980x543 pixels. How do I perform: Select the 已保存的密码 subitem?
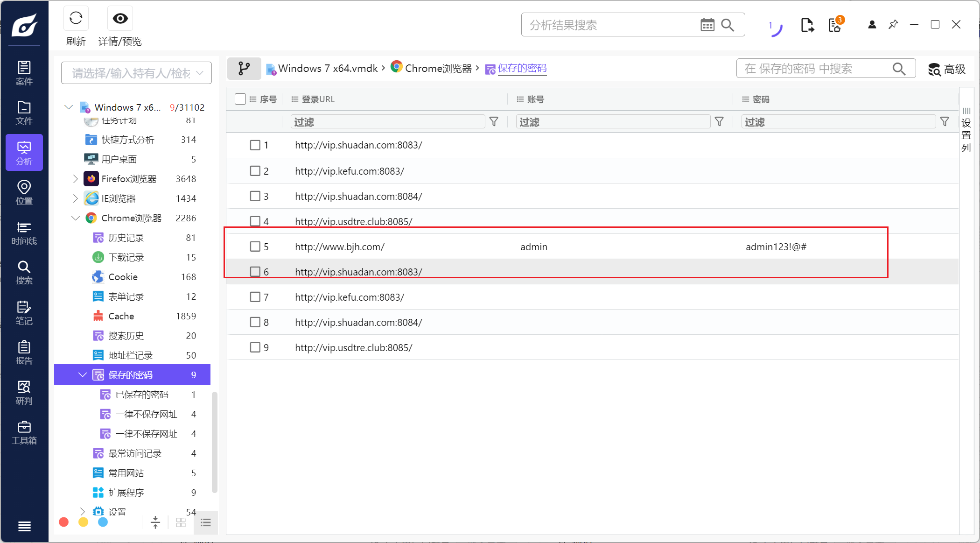141,395
